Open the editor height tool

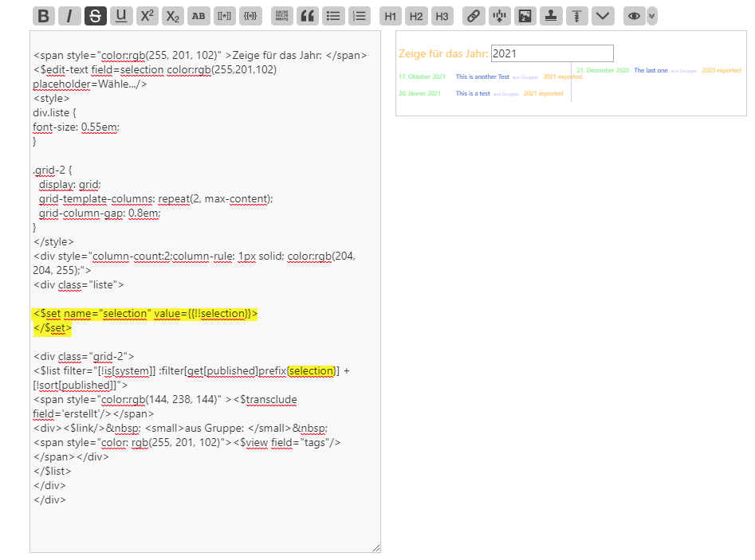pos(577,16)
